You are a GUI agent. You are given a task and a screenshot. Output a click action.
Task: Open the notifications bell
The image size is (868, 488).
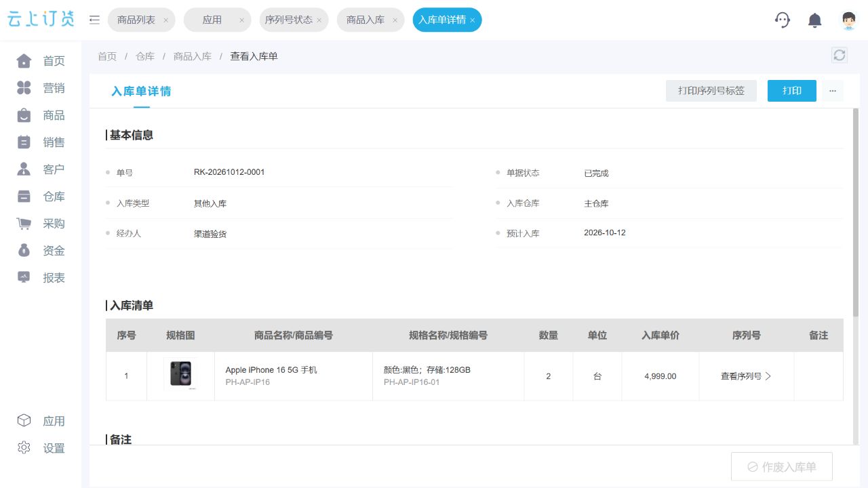pos(815,20)
